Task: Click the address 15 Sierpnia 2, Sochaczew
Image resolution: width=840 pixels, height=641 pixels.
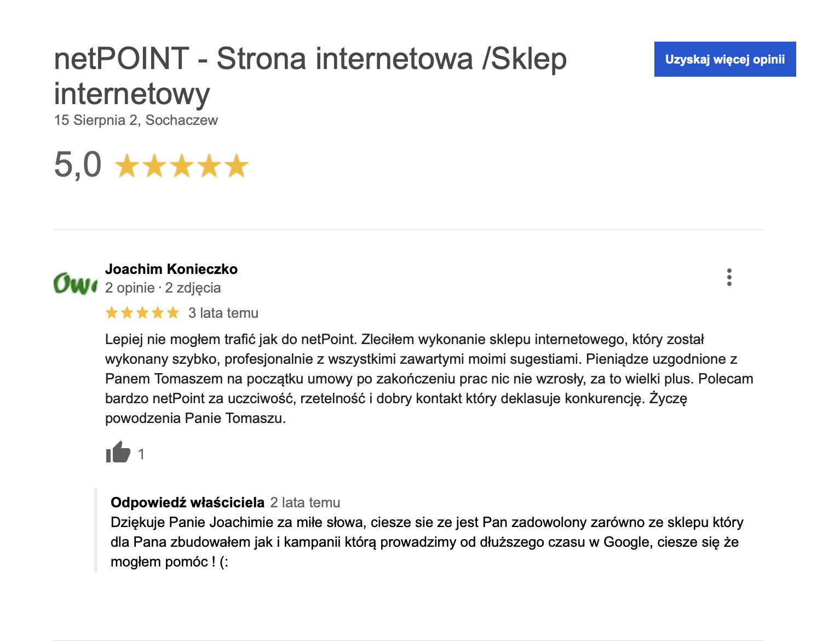Action: coord(136,120)
